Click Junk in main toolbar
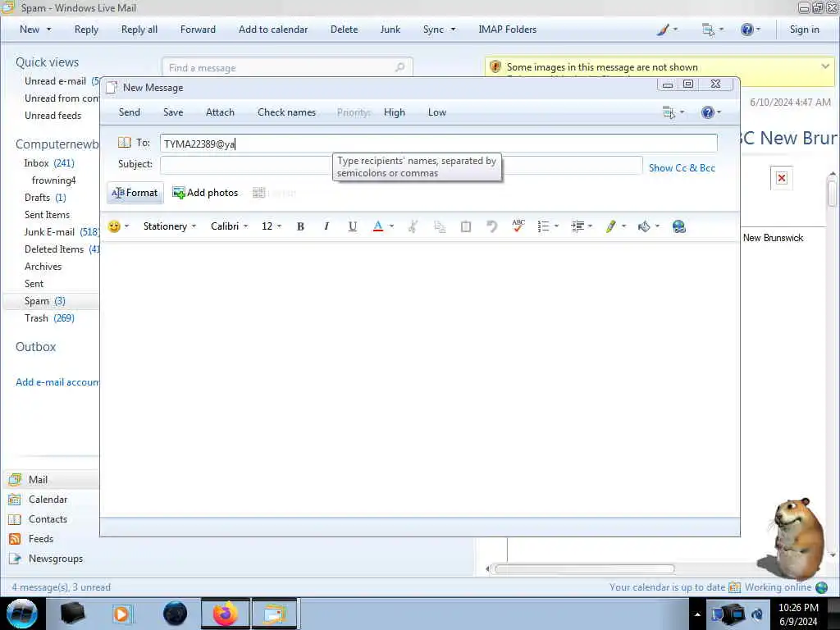Screen dimensions: 840x630 (390, 30)
